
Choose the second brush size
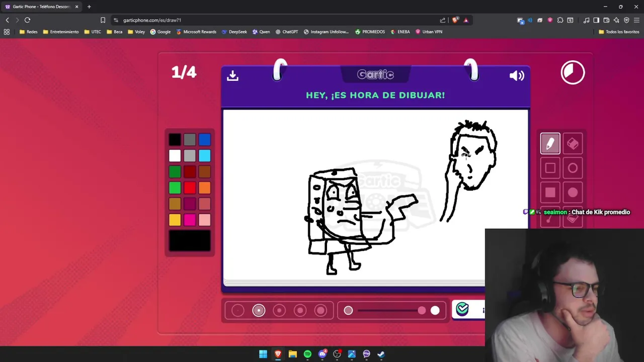[259, 311]
